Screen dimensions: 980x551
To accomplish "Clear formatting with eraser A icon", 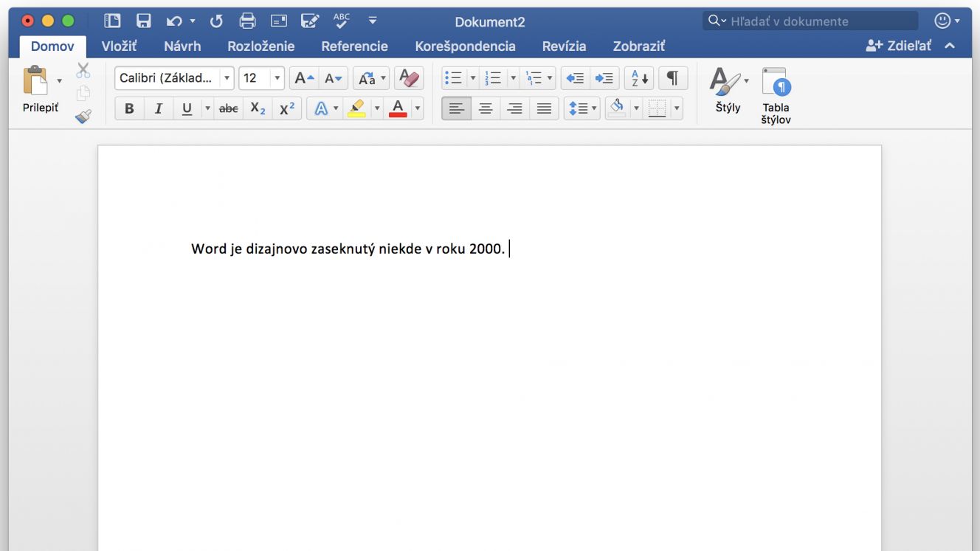I will (x=409, y=78).
